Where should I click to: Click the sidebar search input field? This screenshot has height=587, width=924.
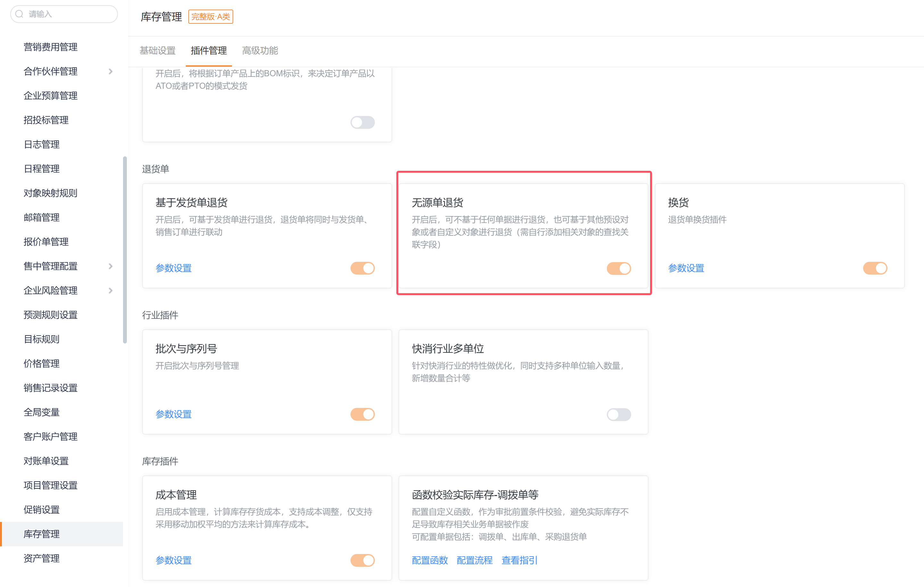[69, 14]
